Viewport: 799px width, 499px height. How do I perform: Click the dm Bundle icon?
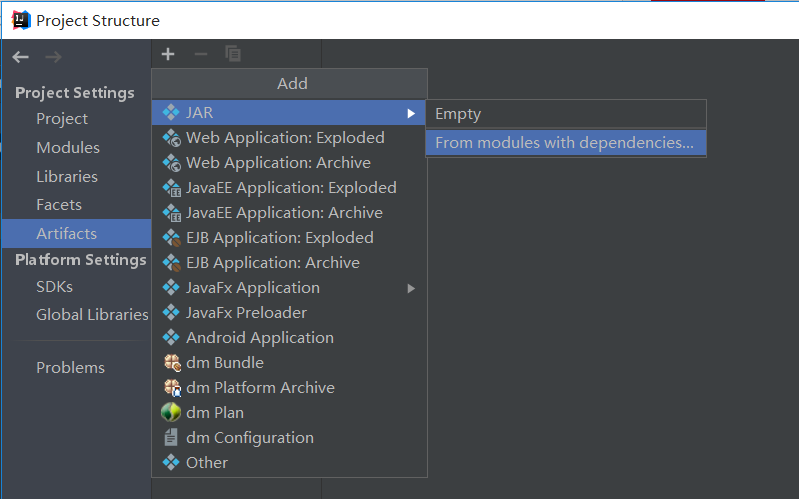coord(172,363)
